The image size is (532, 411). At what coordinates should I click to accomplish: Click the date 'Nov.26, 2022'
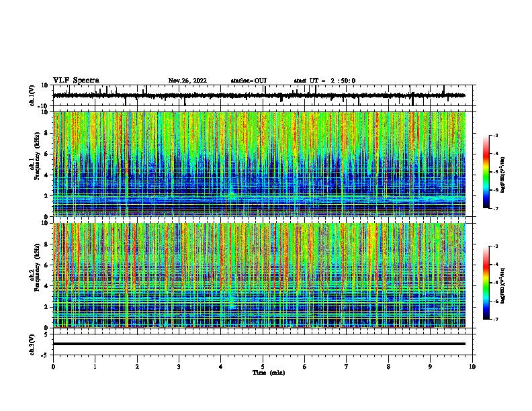coord(187,81)
